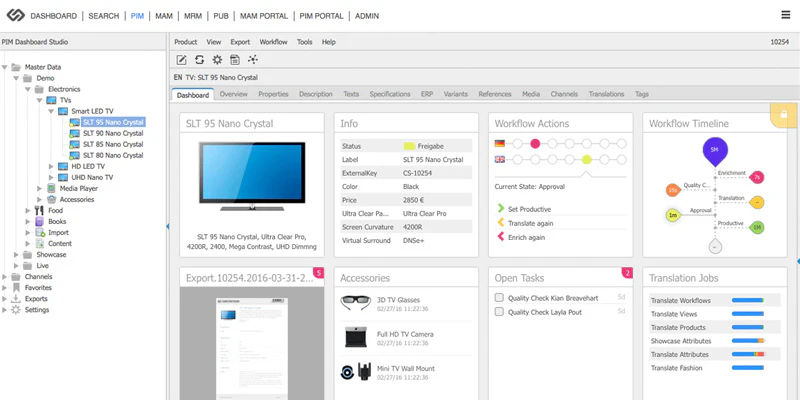Expand the HD LED TV tree node
The height and width of the screenshot is (400, 800).
point(51,166)
